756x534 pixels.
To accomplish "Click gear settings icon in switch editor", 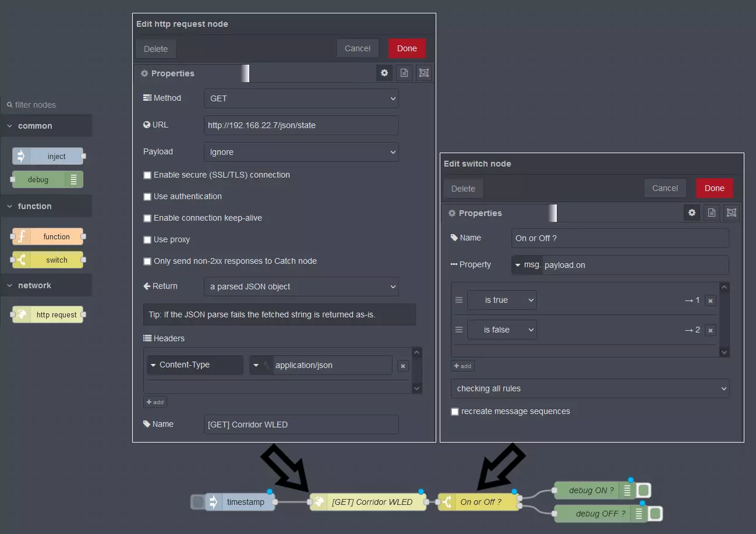I will pyautogui.click(x=691, y=213).
